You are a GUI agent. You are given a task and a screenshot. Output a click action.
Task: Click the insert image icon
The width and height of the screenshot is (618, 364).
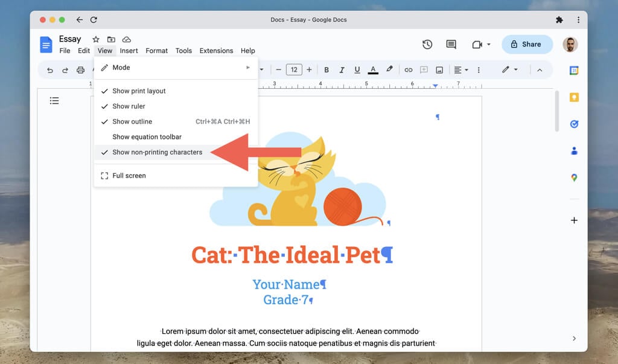click(x=439, y=70)
